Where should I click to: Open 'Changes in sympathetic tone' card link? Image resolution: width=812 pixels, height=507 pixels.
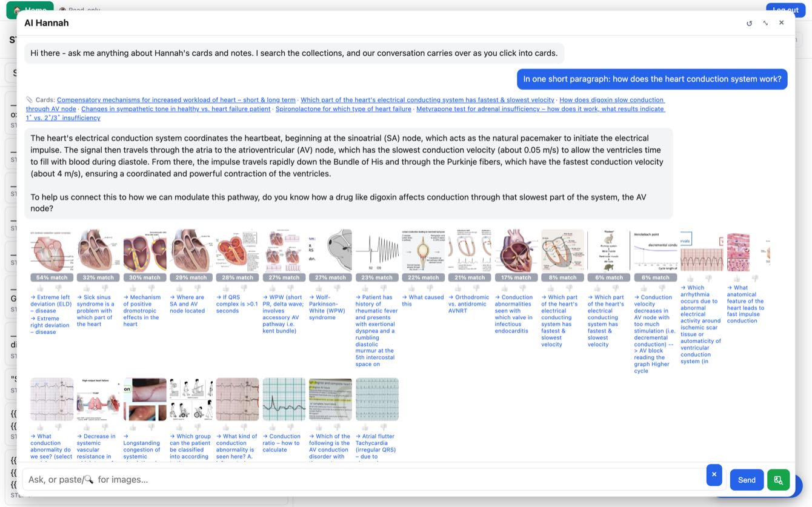pyautogui.click(x=176, y=109)
